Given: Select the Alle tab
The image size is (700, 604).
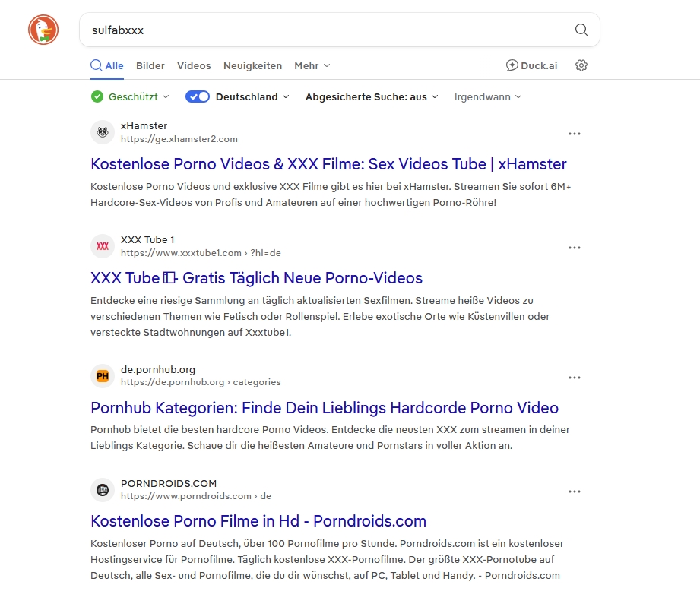Looking at the screenshot, I should (107, 65).
